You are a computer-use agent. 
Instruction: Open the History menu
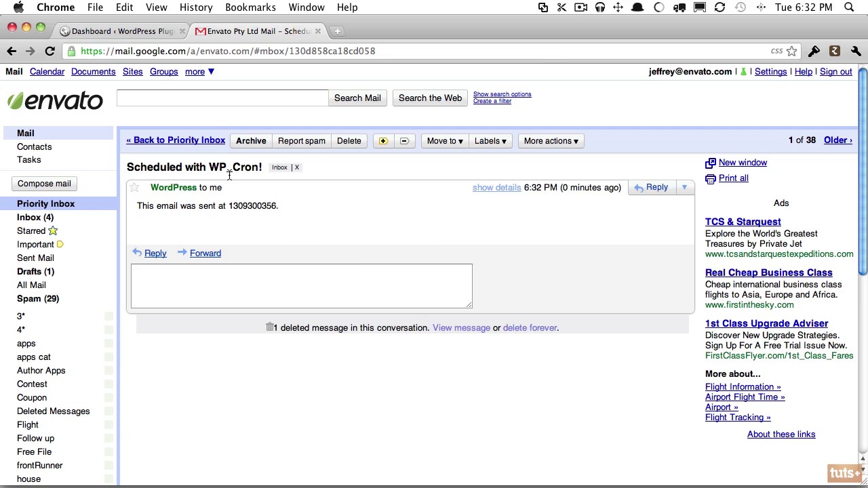(196, 7)
